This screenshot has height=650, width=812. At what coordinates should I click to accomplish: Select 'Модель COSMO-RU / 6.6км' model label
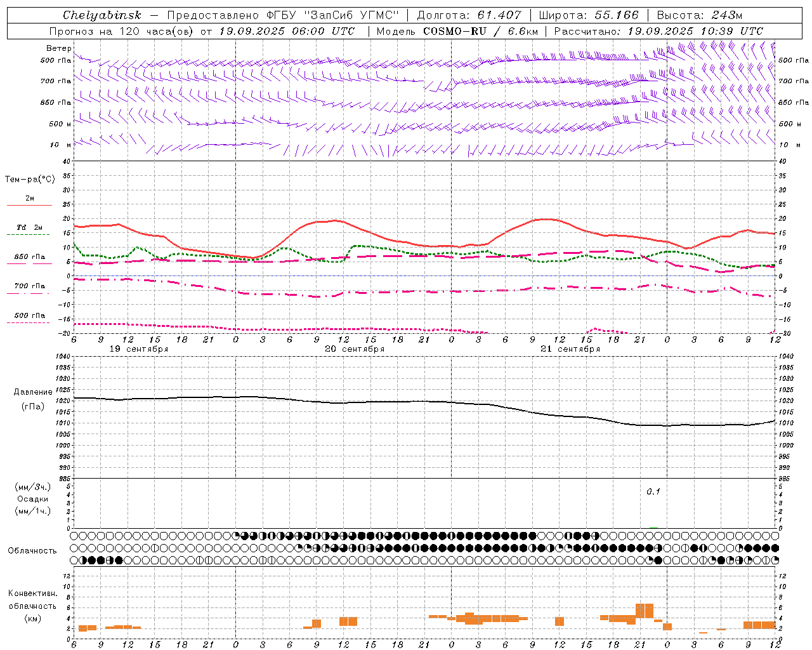(457, 31)
